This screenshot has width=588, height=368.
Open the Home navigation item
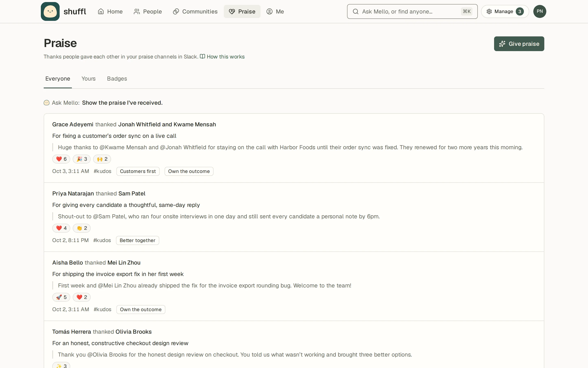[x=110, y=11]
